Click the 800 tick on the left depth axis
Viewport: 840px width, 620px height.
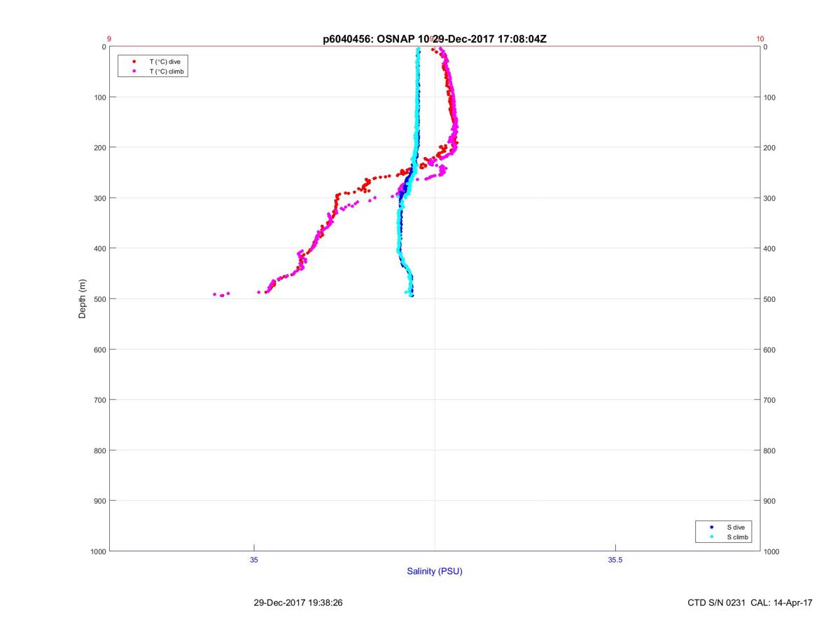[99, 450]
